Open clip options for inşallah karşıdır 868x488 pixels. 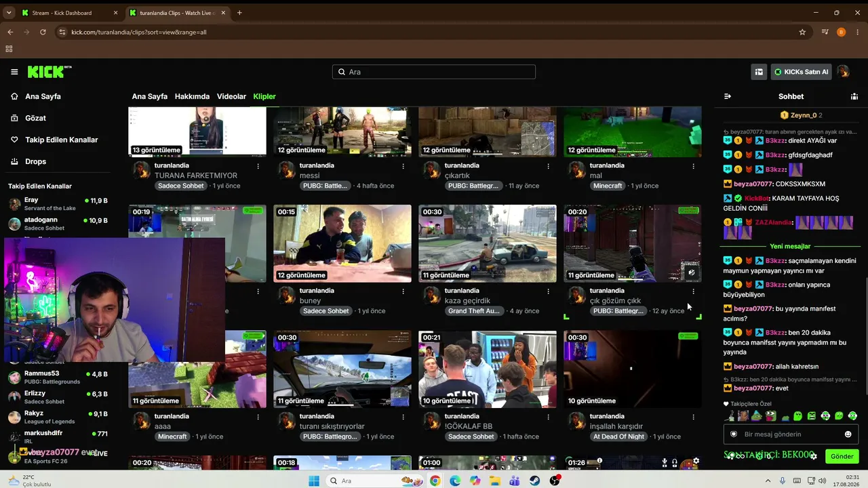tap(693, 416)
